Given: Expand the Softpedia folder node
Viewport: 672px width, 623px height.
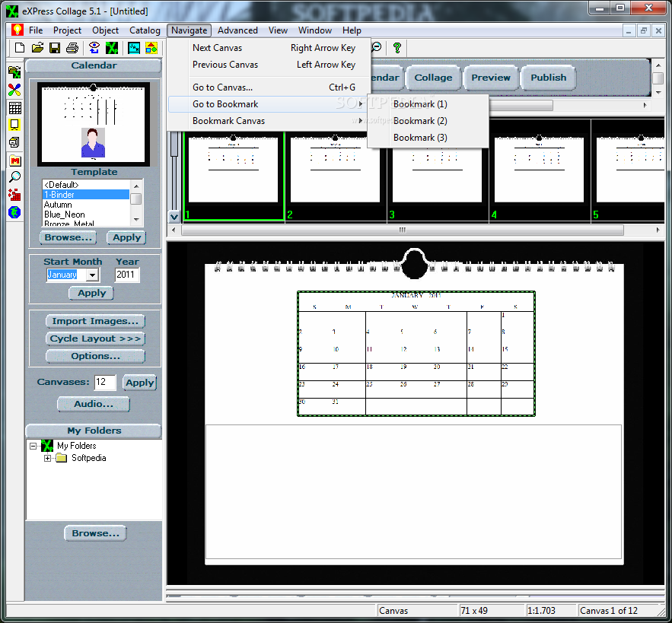Looking at the screenshot, I should tap(48, 458).
